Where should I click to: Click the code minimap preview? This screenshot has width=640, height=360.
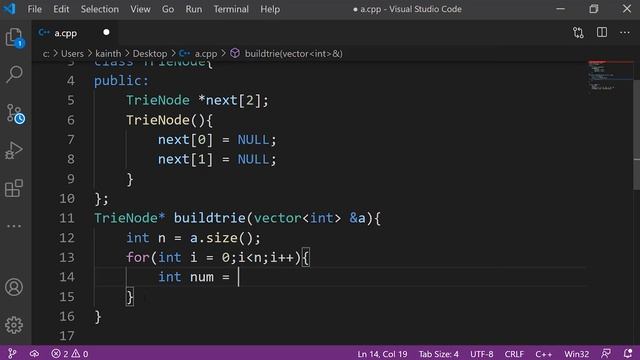point(610,76)
